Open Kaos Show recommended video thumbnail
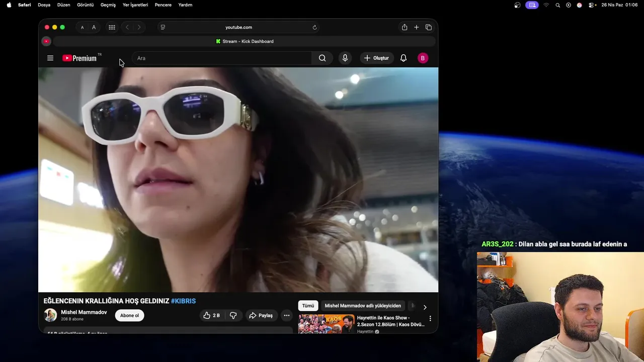 tap(326, 324)
